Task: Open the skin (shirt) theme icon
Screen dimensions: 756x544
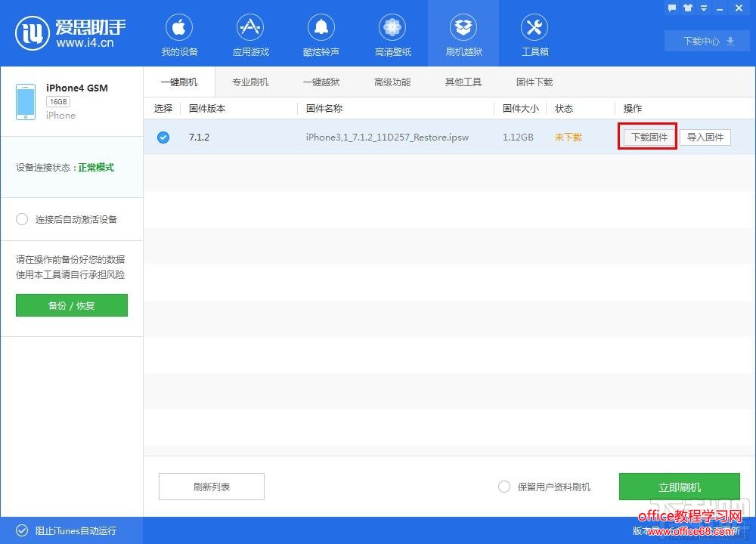Action: [x=687, y=8]
